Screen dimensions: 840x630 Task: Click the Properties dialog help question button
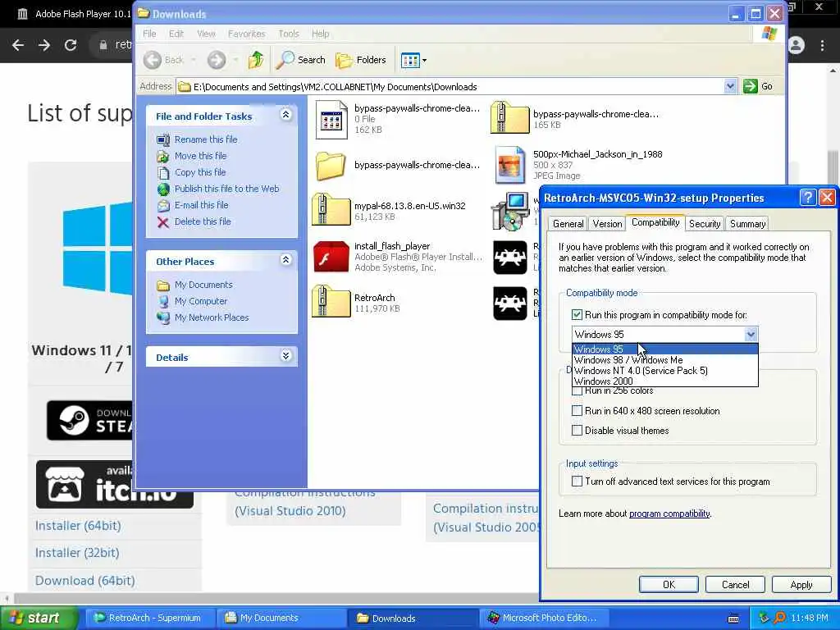pos(807,198)
